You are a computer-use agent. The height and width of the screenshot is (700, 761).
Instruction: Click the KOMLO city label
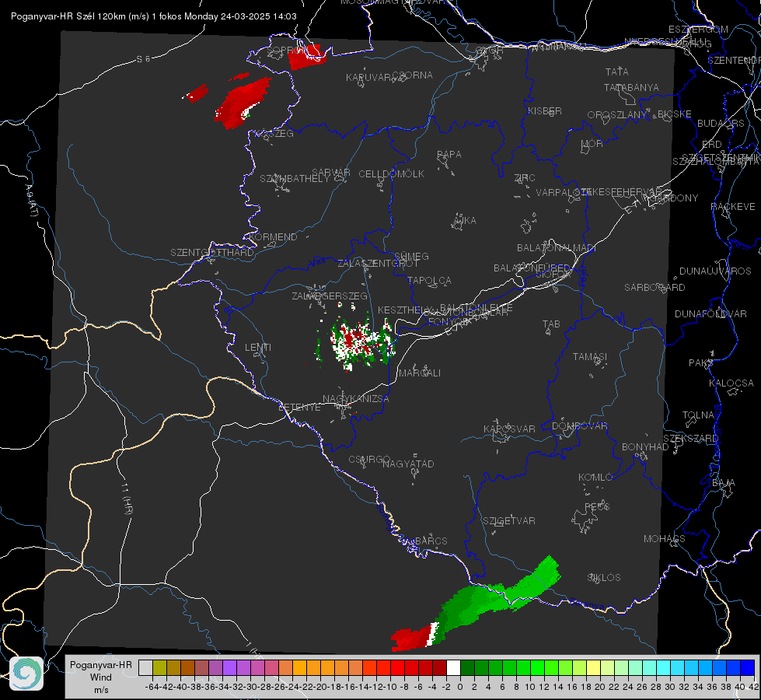[x=595, y=478]
